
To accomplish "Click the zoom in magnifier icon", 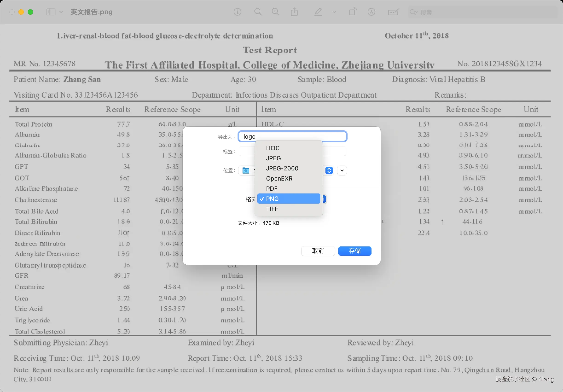I will pyautogui.click(x=275, y=12).
